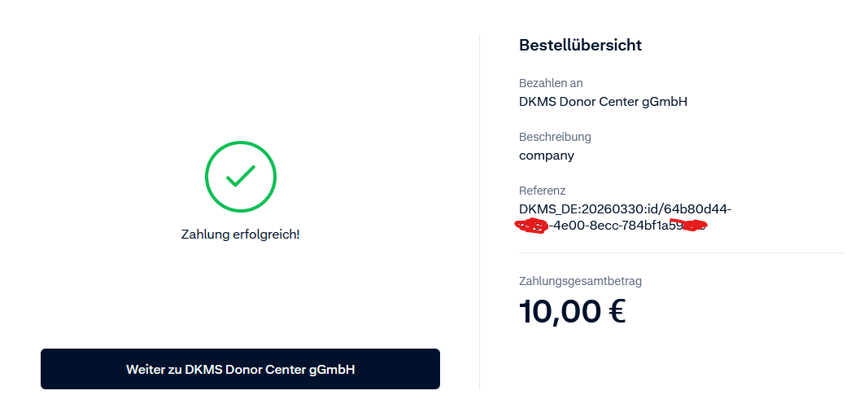Click the Bezahlen an label
The width and height of the screenshot is (868, 417).
click(551, 83)
